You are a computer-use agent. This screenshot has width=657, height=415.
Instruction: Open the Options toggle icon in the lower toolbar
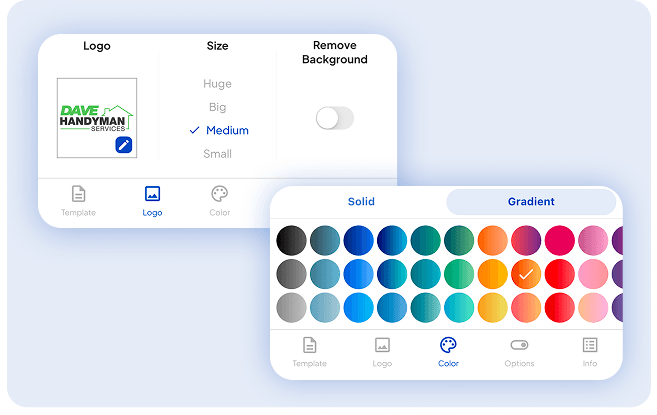point(519,345)
